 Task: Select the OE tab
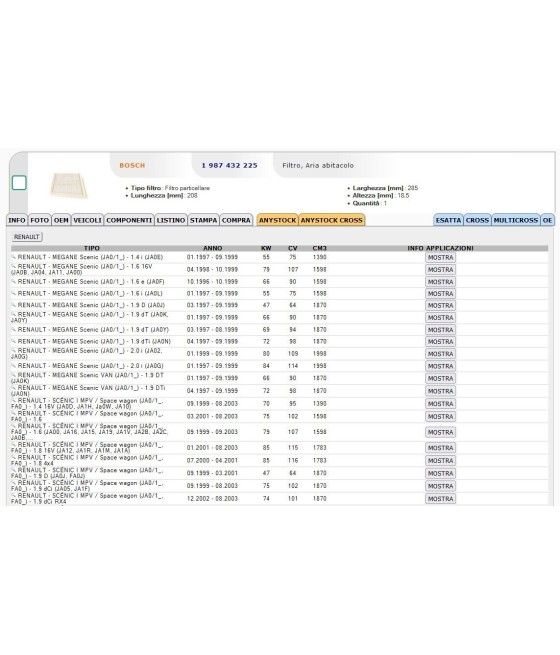point(547,220)
